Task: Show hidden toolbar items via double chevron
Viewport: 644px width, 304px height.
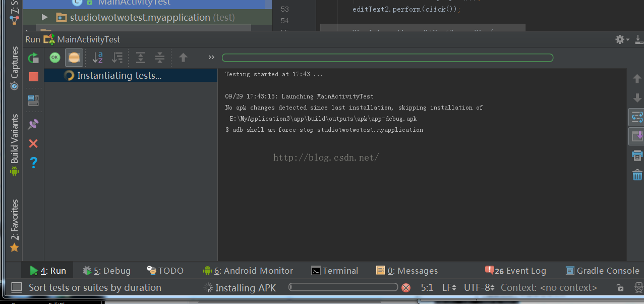Action: pos(211,58)
